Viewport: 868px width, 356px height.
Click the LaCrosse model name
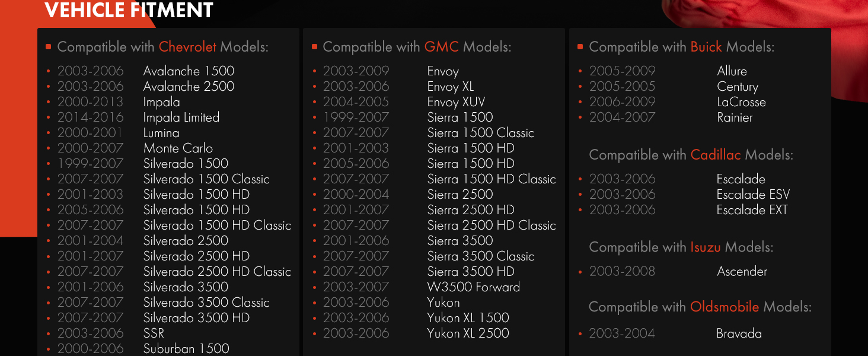pyautogui.click(x=741, y=102)
